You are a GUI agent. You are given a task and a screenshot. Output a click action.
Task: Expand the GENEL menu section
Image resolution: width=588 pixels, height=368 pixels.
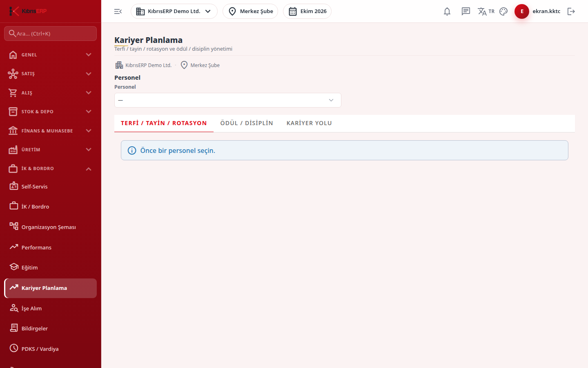tap(50, 55)
